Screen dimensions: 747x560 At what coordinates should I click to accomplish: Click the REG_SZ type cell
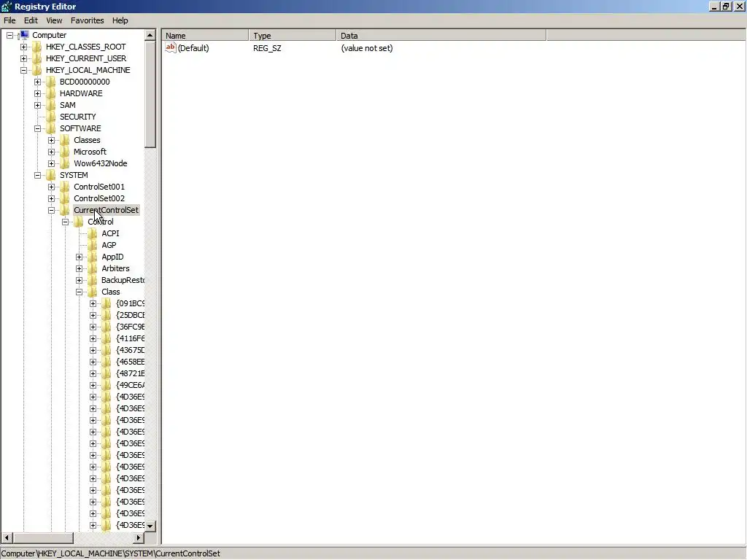pos(267,48)
